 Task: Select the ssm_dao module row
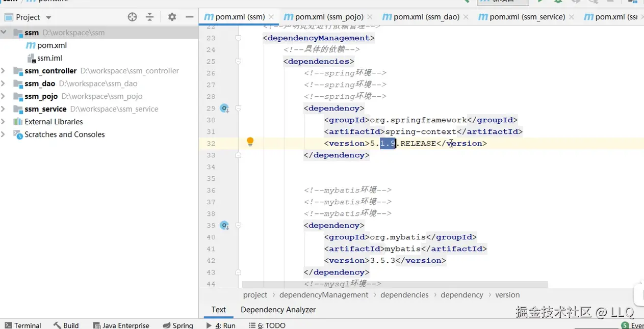point(99,84)
